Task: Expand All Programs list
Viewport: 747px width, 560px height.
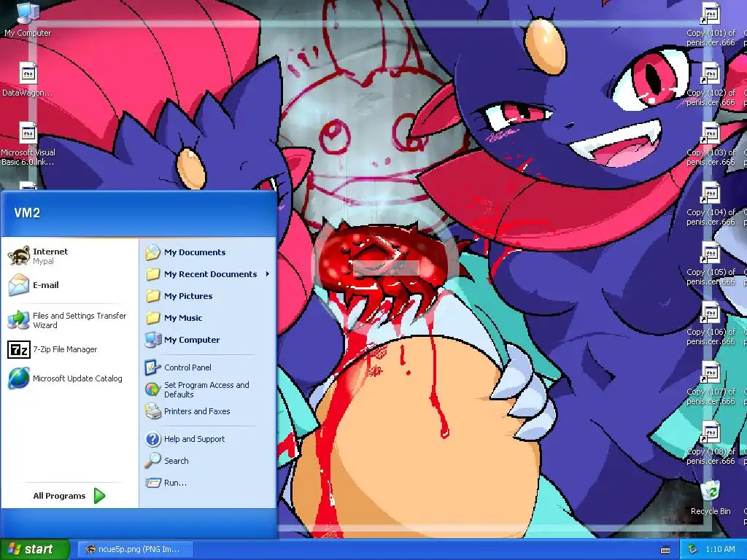Action: 69,496
